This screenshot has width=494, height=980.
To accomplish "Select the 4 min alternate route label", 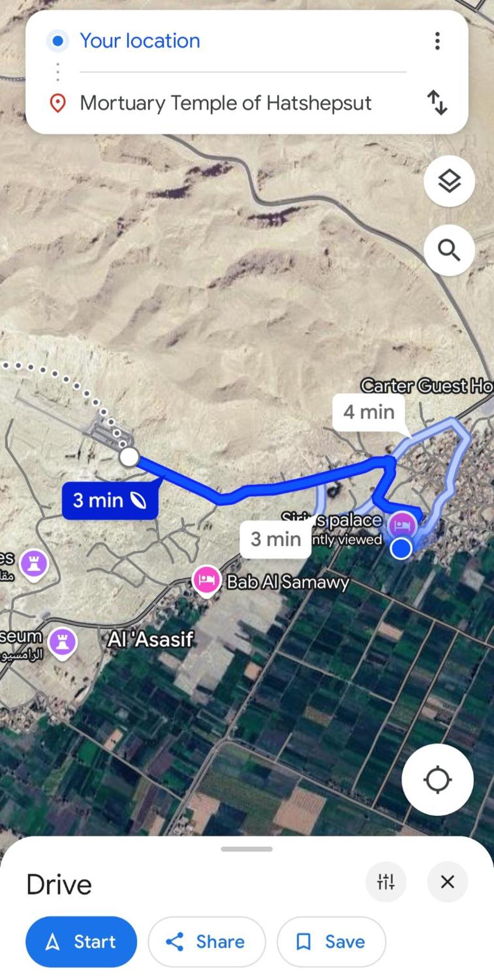I will pos(369,412).
